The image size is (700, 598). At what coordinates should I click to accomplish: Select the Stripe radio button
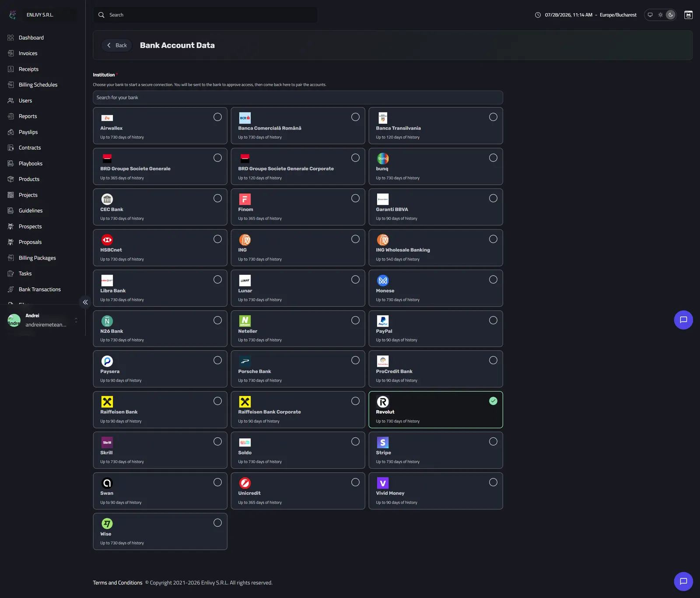point(493,442)
